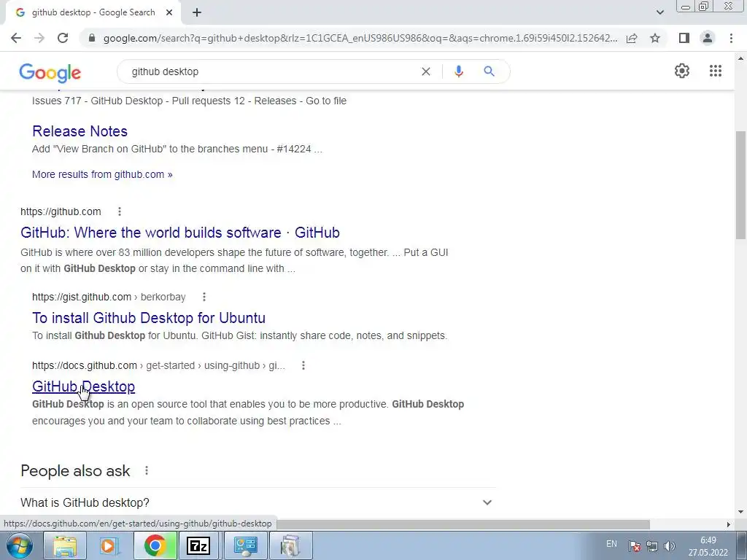Open To install Github Desktop for Ubuntu
This screenshot has height=560, width=747.
149,318
